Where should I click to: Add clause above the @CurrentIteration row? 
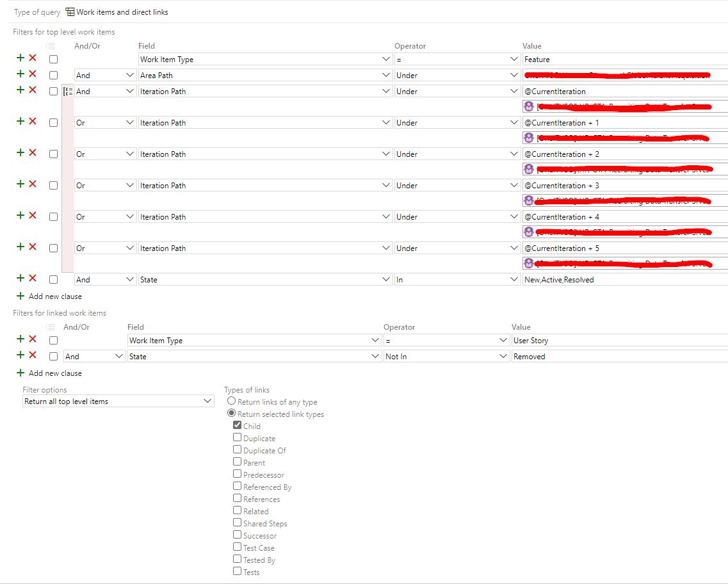[20, 90]
